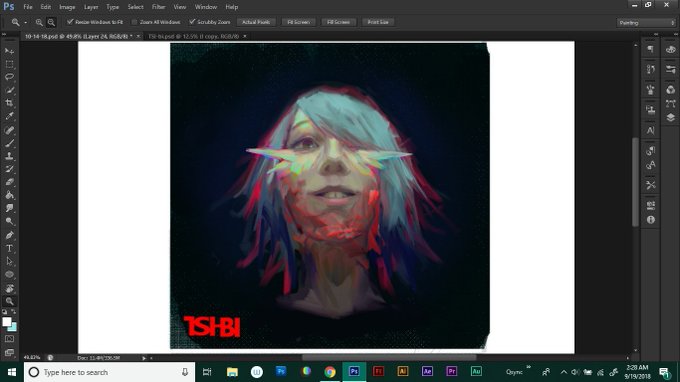Select the Quick Selection tool
The height and width of the screenshot is (382, 680).
tap(9, 90)
